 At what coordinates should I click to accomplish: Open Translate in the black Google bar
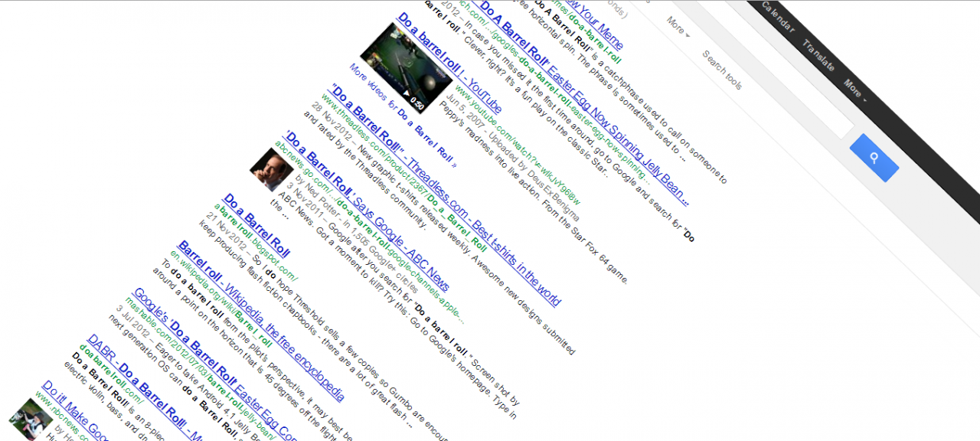[x=818, y=54]
